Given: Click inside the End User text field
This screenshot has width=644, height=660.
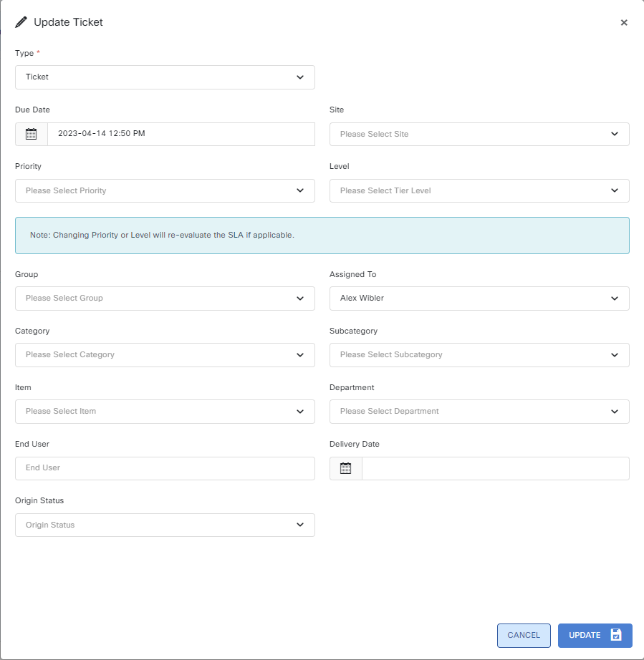Looking at the screenshot, I should [165, 468].
